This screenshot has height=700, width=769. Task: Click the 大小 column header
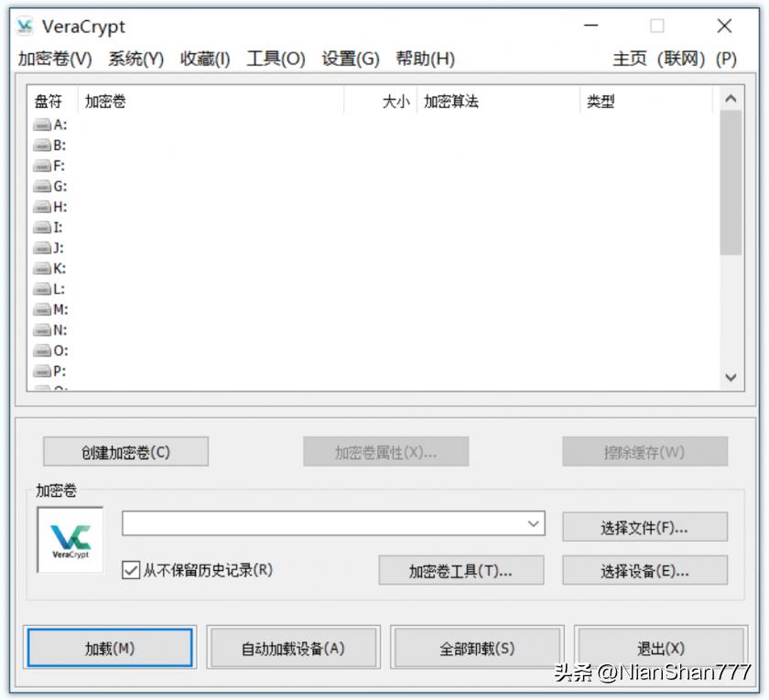[x=396, y=102]
